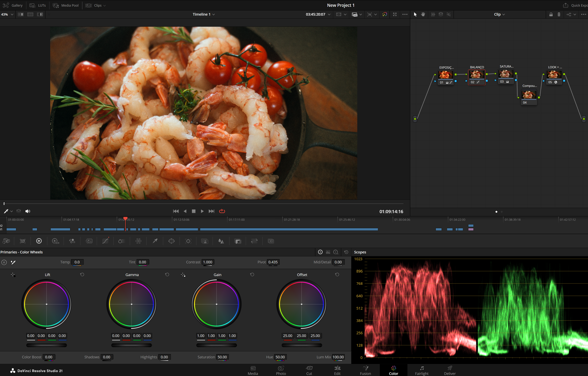
Task: Open the Blur sharpen palette
Action: (221, 241)
